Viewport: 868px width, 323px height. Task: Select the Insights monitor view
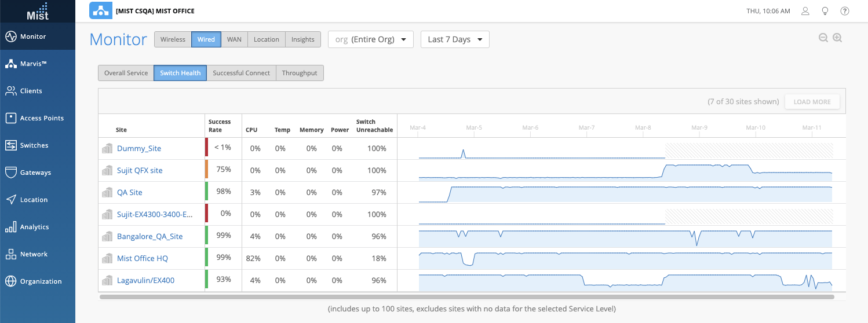pos(302,39)
